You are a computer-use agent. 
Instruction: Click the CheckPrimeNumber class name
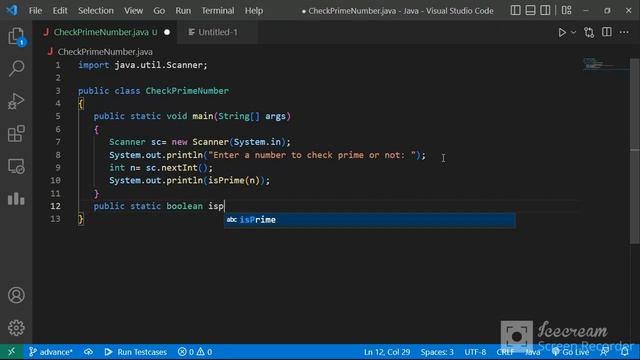[187, 91]
